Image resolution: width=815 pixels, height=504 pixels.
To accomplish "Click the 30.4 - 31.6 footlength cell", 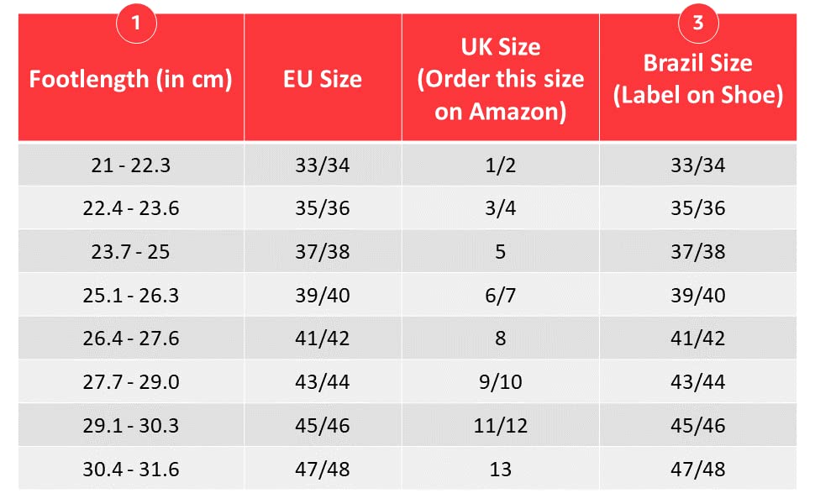I will coord(131,470).
